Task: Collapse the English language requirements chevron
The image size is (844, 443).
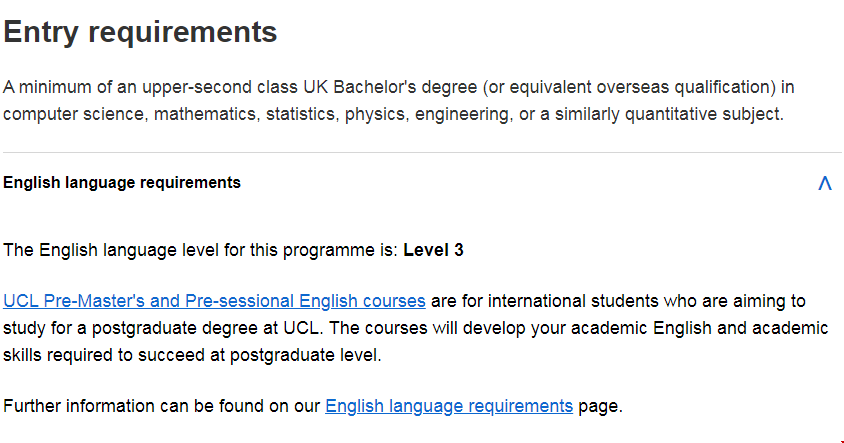Action: (x=825, y=183)
